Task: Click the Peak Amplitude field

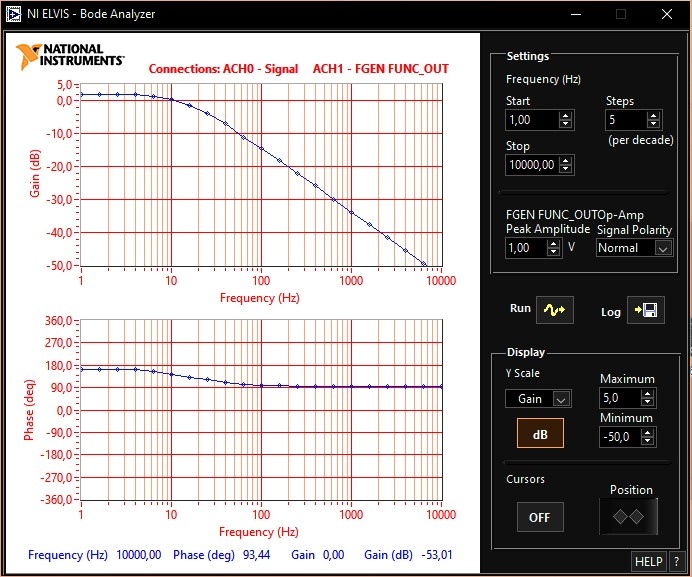Action: coord(526,247)
